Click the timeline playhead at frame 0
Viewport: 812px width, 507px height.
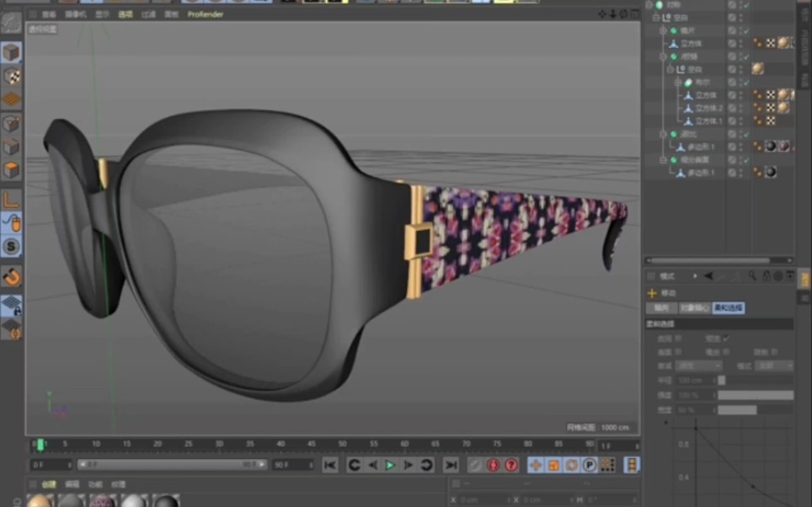[x=40, y=443]
